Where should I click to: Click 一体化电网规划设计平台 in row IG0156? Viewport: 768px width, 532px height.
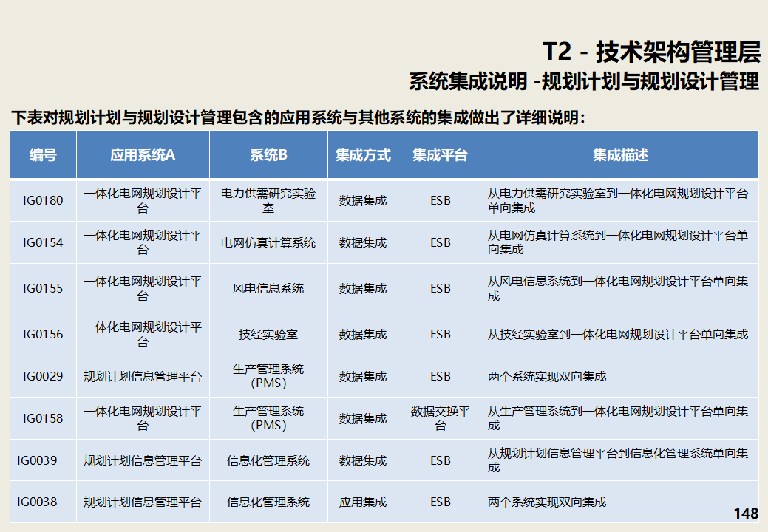pos(143,334)
